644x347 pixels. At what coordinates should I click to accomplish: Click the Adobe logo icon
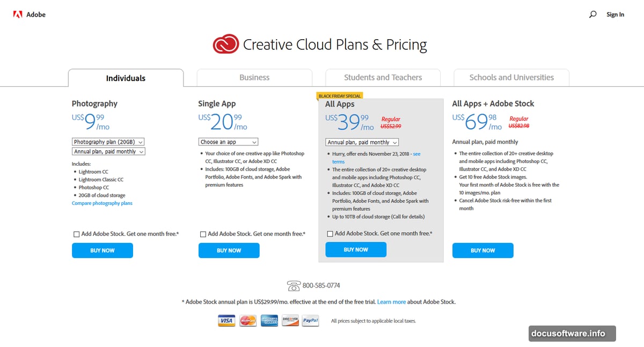(17, 14)
